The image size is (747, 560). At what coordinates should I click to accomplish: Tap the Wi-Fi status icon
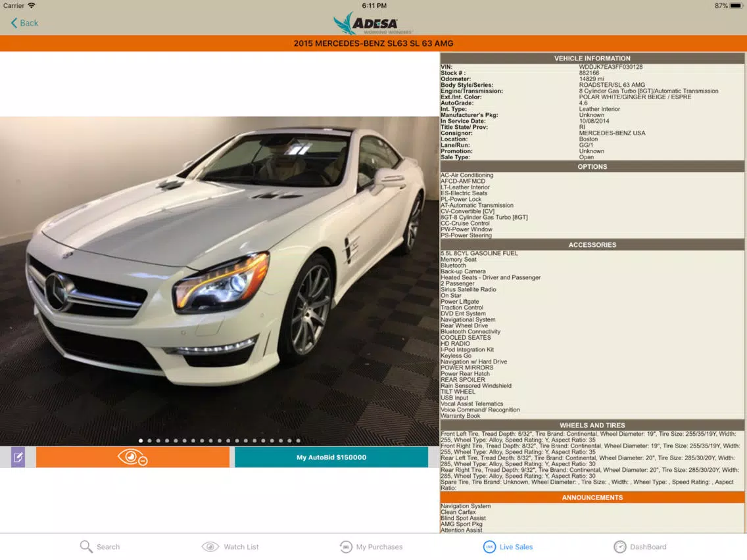point(32,6)
